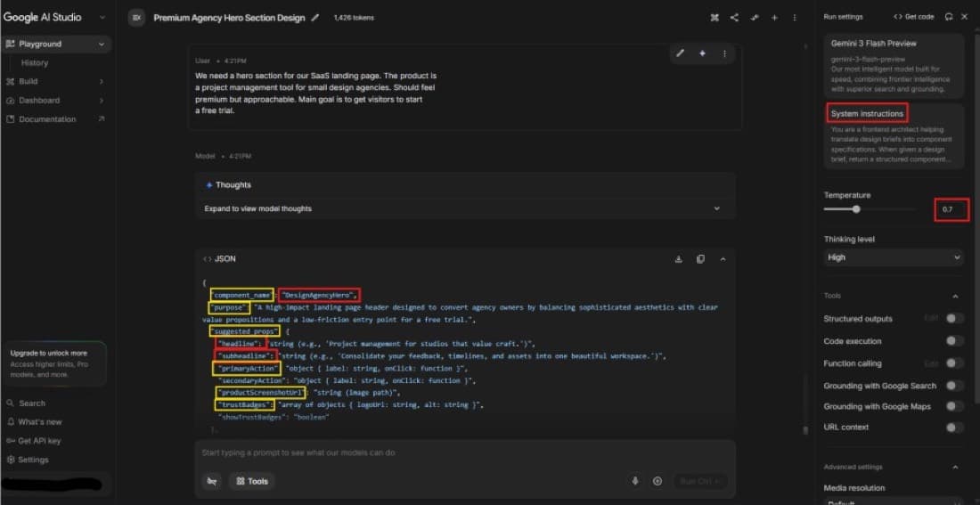The width and height of the screenshot is (980, 505).
Task: Open the top toolbar three-dot overflow menu
Action: point(795,18)
